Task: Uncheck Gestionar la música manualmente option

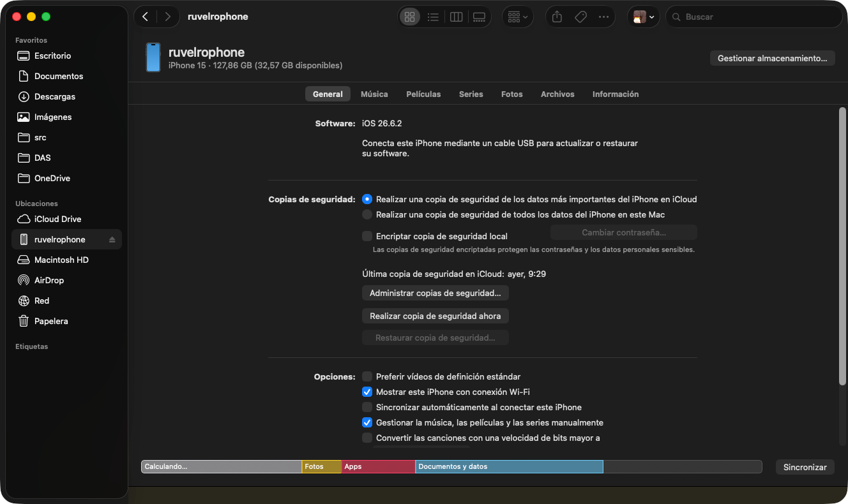Action: click(367, 422)
